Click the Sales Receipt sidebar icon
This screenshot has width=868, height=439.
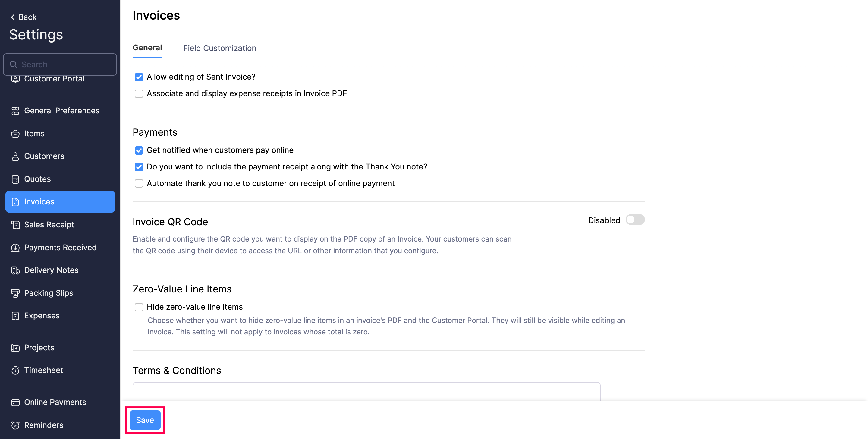pyautogui.click(x=15, y=225)
